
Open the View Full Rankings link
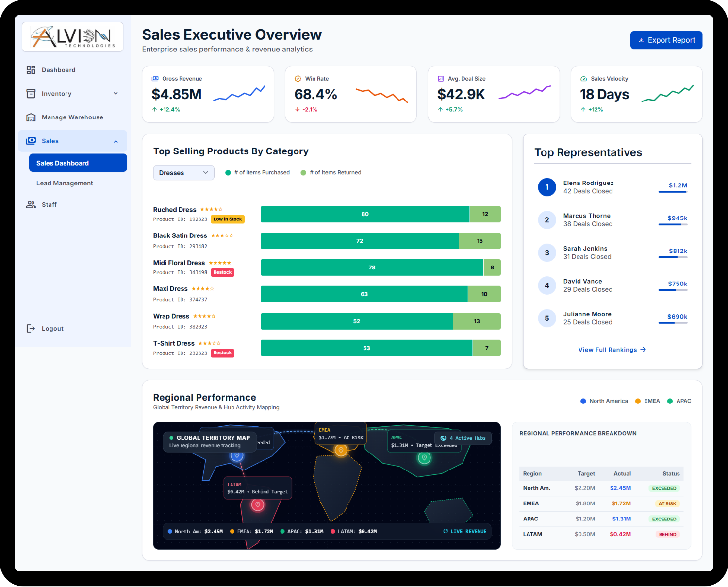click(x=612, y=350)
